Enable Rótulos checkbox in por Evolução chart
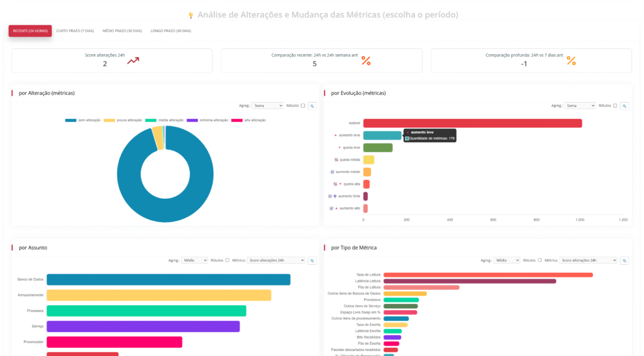 point(615,106)
